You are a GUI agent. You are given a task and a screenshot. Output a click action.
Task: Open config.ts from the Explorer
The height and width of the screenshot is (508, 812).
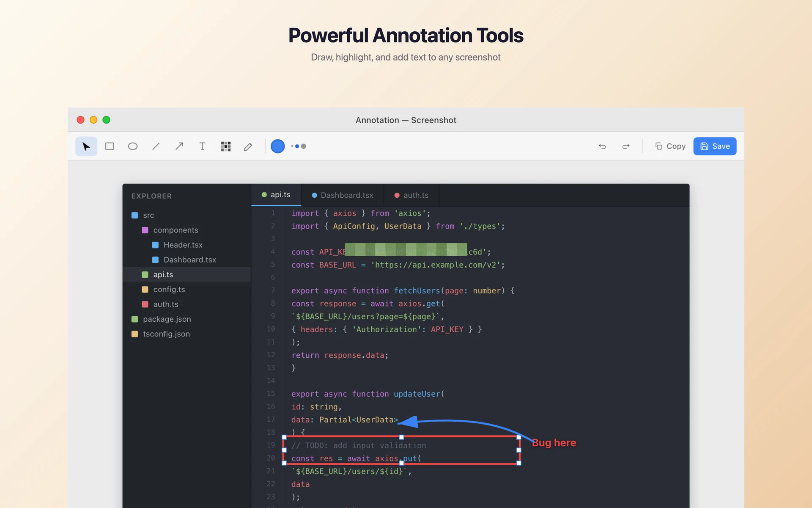pyautogui.click(x=187, y=289)
